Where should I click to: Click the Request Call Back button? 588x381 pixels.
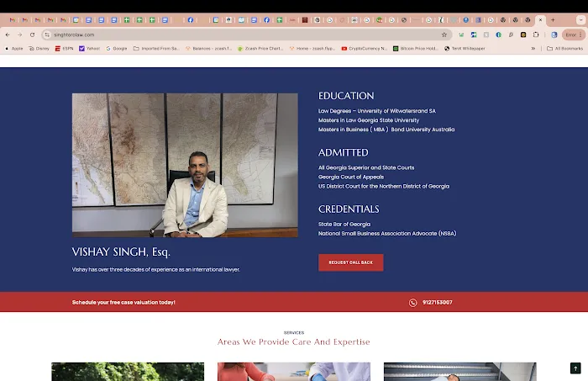[x=350, y=262]
